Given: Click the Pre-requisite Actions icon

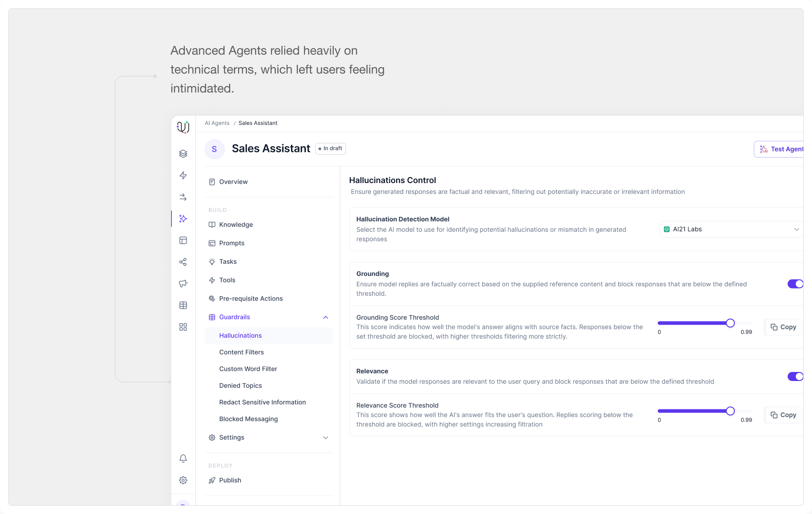Looking at the screenshot, I should tap(212, 298).
